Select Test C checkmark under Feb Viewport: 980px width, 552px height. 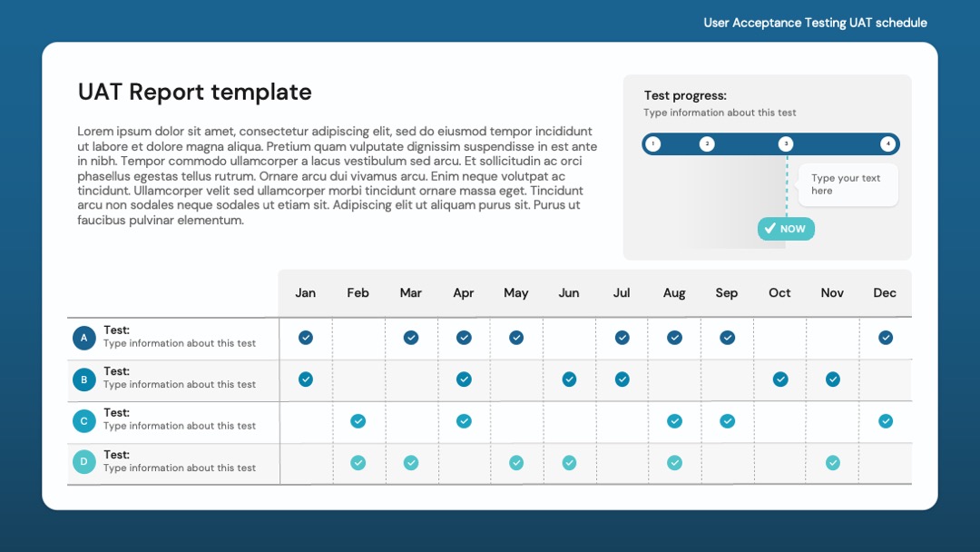[x=358, y=420]
